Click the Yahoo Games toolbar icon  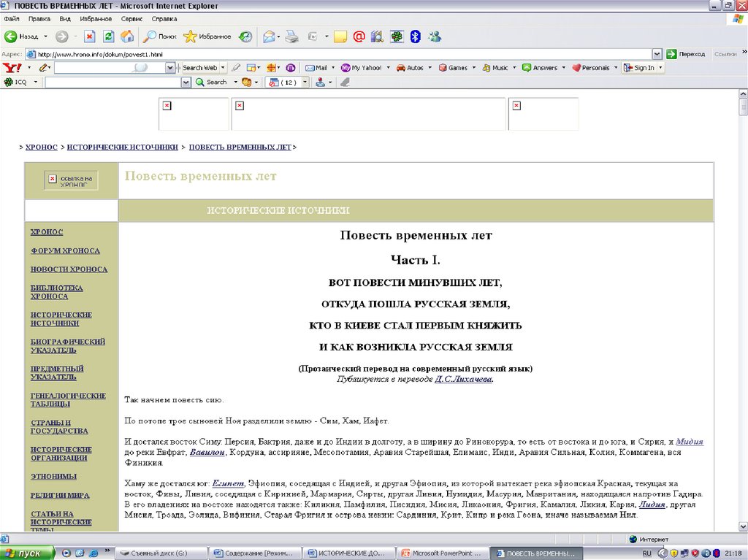(453, 68)
